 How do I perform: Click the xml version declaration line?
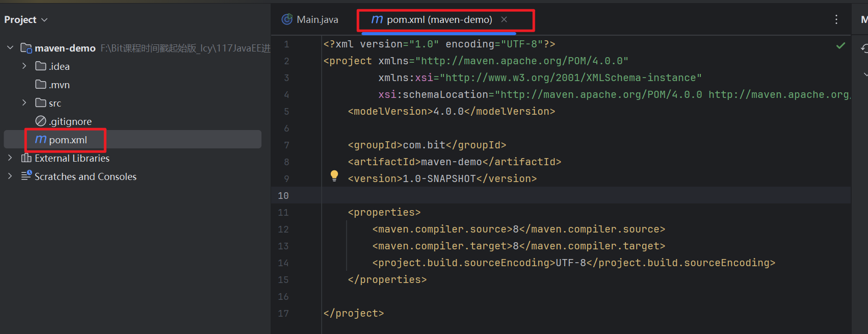click(x=439, y=44)
